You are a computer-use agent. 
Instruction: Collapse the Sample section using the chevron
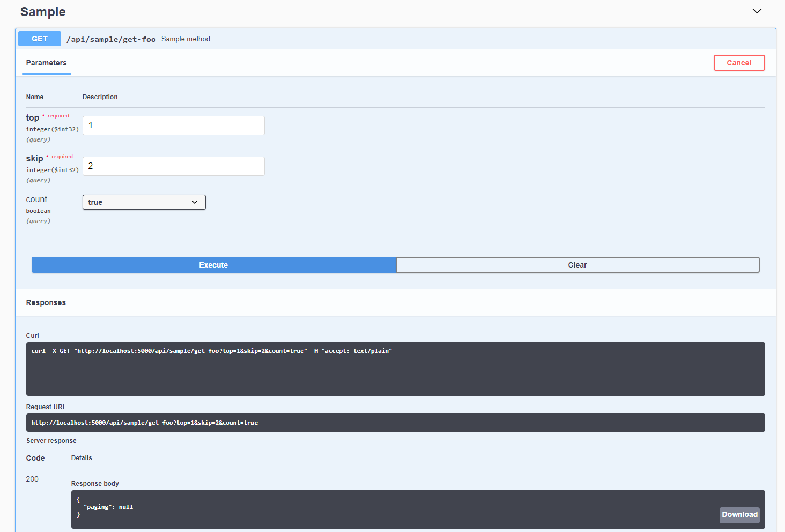(x=757, y=11)
